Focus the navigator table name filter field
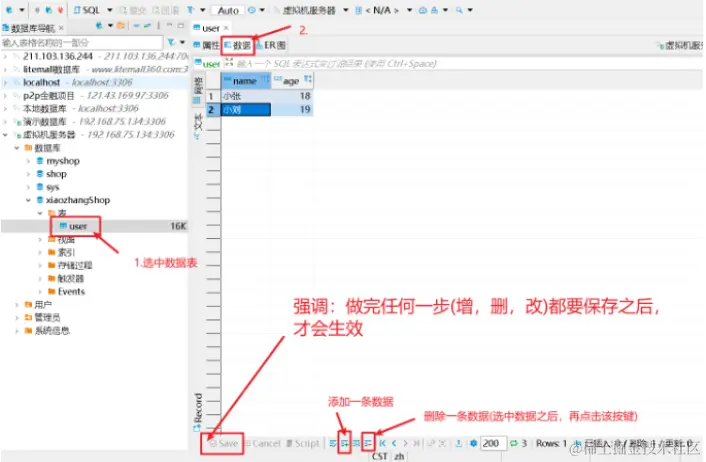Image resolution: width=706 pixels, height=462 pixels. click(81, 42)
